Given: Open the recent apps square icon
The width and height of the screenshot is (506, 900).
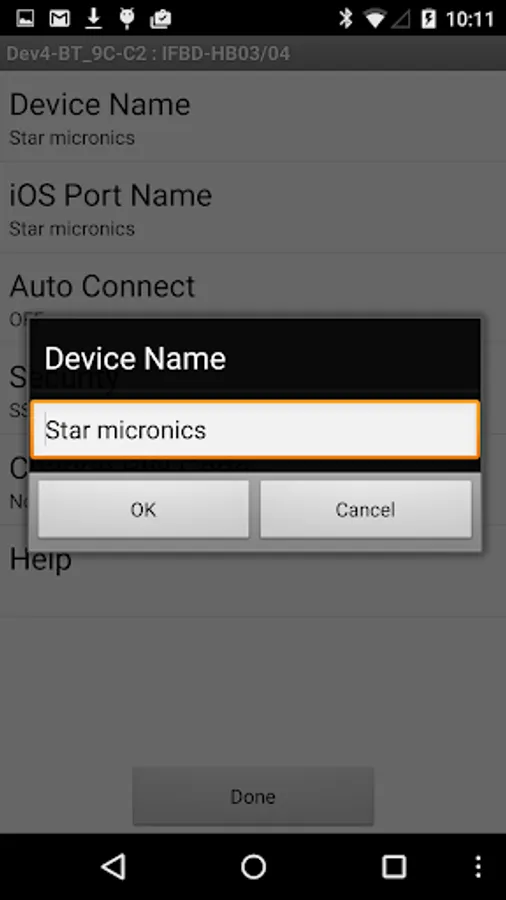Looking at the screenshot, I should (x=394, y=867).
